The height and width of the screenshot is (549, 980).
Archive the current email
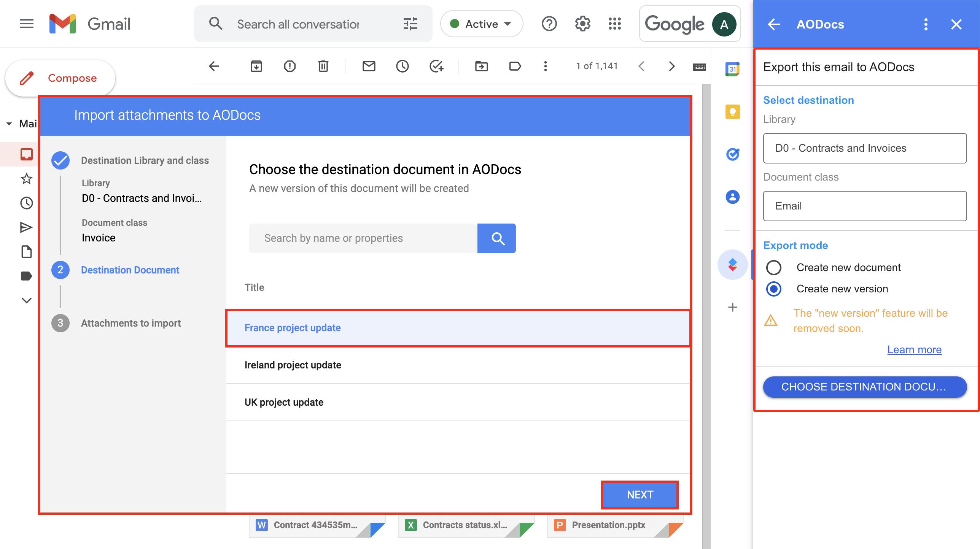click(256, 66)
